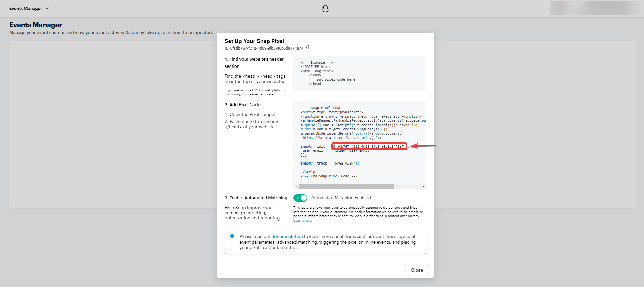This screenshot has width=644, height=287.
Task: Click the blurred account area at top right
Action: tap(595, 8)
